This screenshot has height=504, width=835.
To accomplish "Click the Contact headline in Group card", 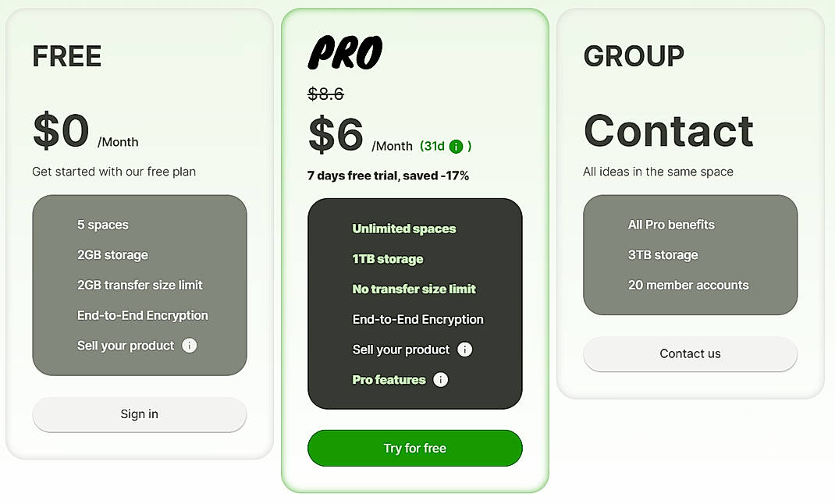I will tap(669, 131).
